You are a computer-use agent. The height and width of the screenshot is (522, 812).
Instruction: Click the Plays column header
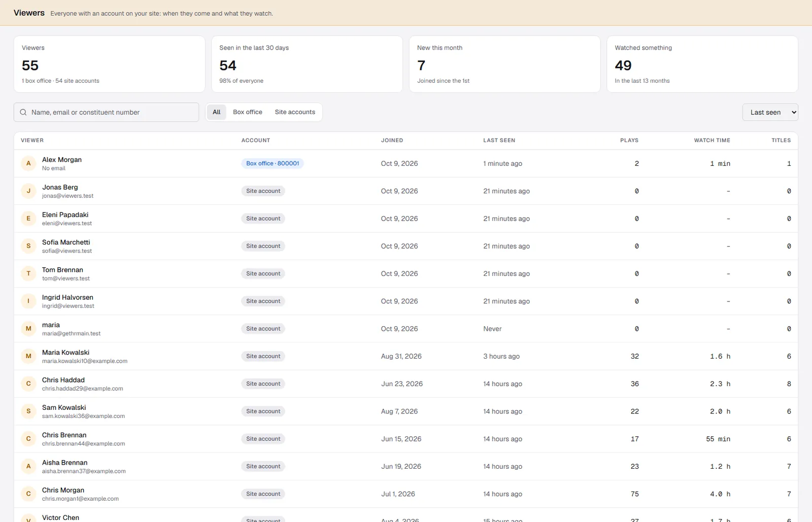[629, 140]
